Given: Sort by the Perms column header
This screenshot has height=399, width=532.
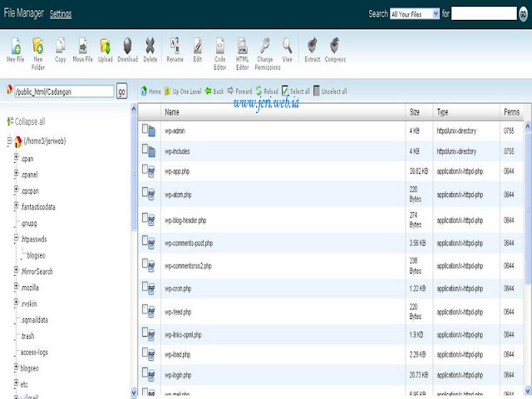Looking at the screenshot, I should pos(512,112).
